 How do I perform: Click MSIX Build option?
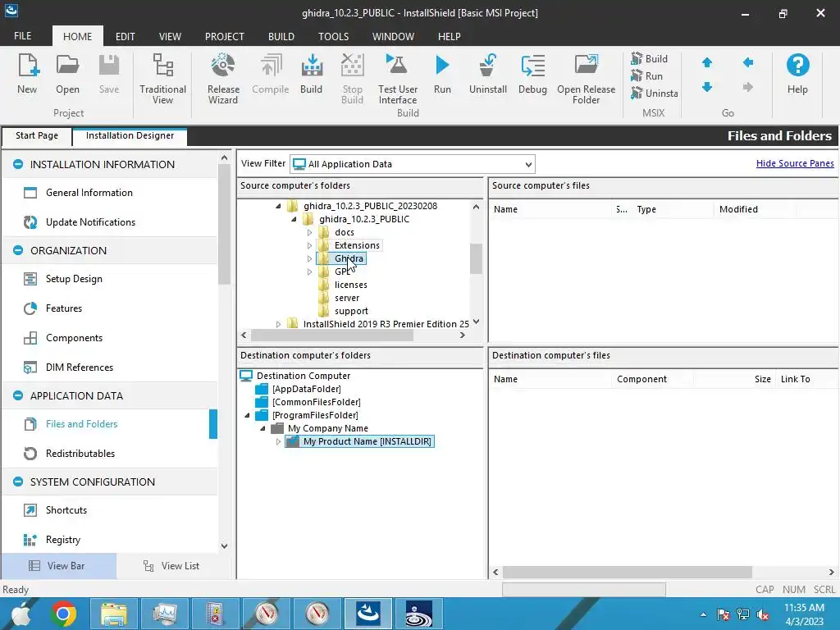tap(650, 58)
